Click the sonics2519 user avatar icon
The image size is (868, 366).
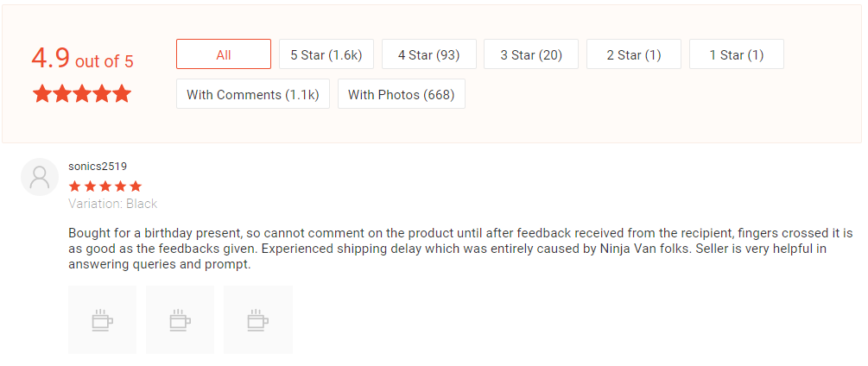pos(39,177)
